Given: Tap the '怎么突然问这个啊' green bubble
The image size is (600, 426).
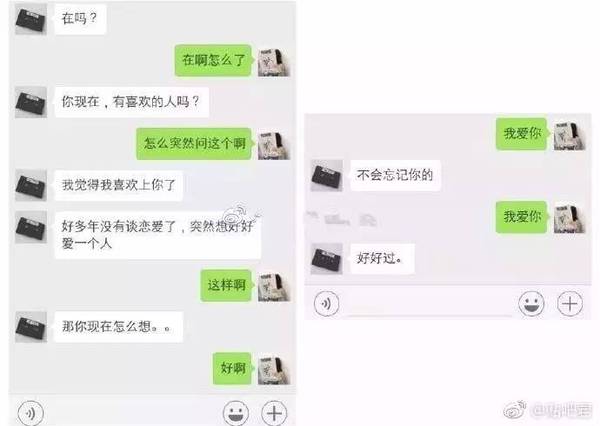Looking at the screenshot, I should coord(195,144).
